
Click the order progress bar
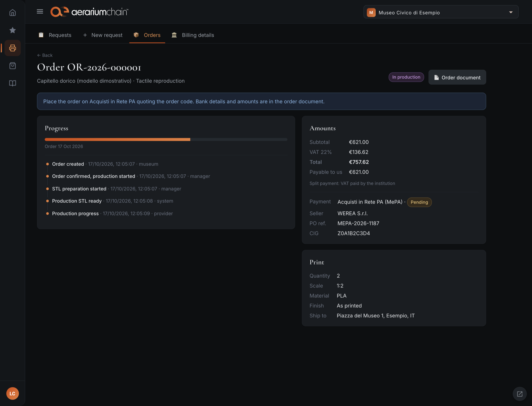click(166, 139)
